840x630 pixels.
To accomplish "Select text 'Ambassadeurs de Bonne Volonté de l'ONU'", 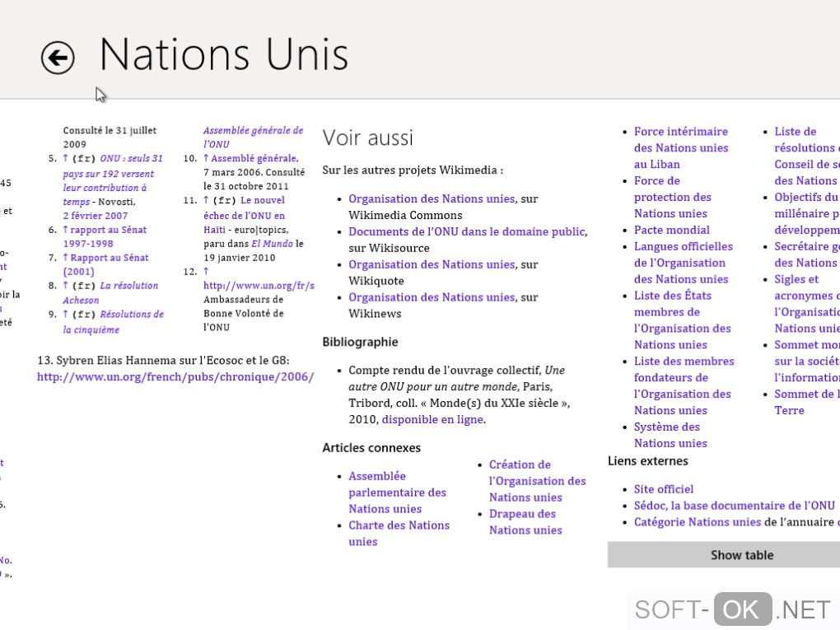I will 243,314.
